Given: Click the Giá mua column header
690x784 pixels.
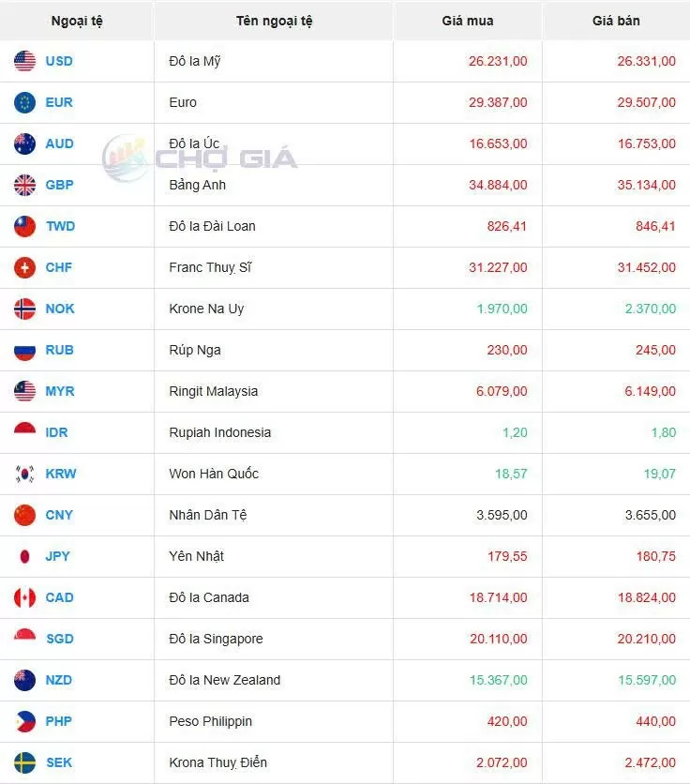Looking at the screenshot, I should 467,21.
